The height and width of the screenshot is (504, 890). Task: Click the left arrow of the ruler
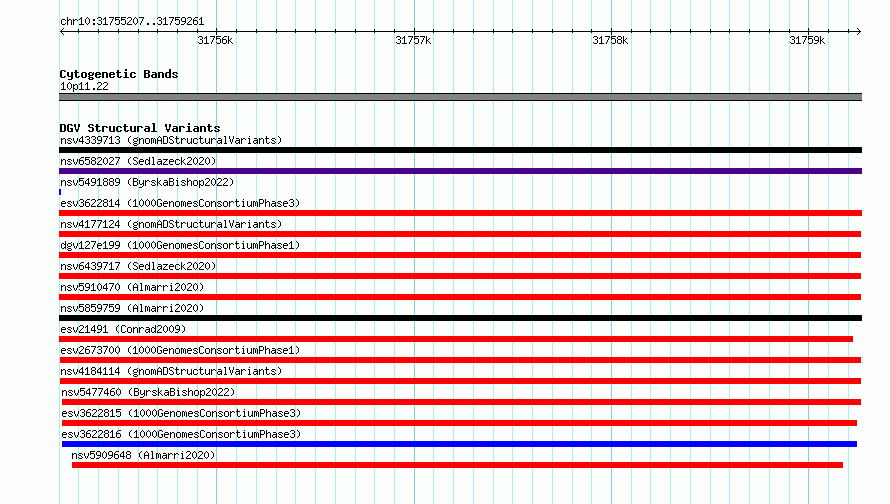click(62, 31)
